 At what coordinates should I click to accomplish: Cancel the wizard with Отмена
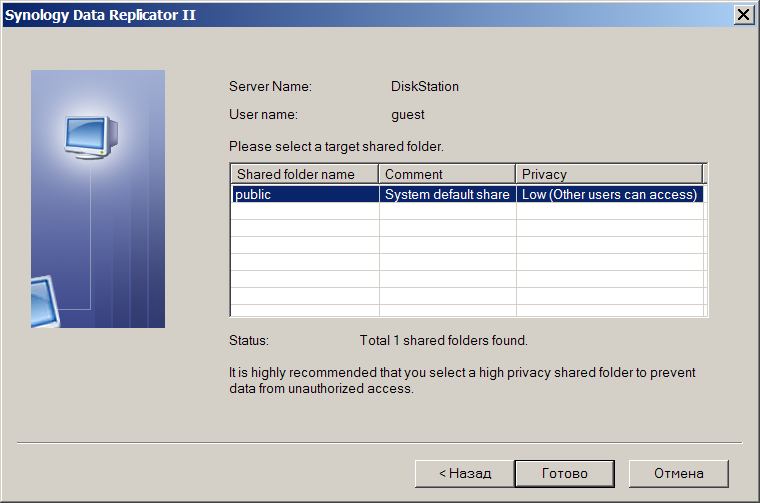pos(679,473)
